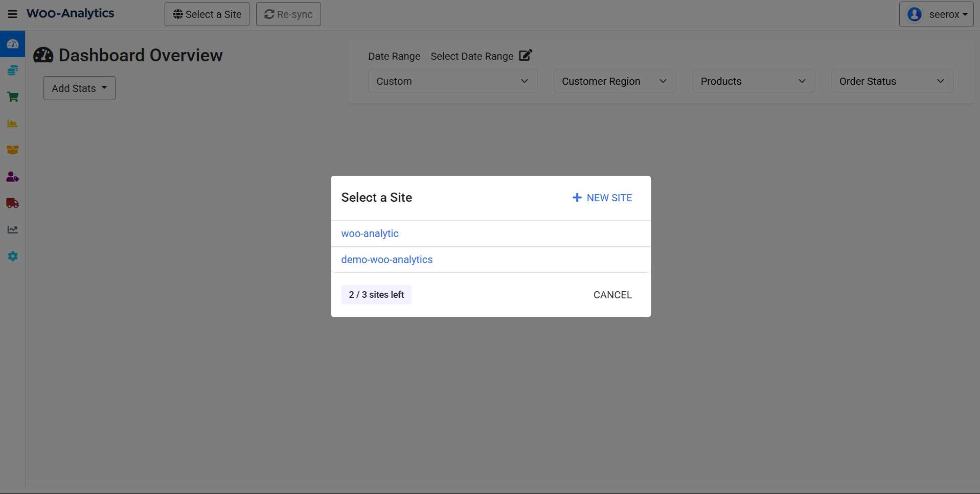Open the shipping truck icon

[12, 203]
